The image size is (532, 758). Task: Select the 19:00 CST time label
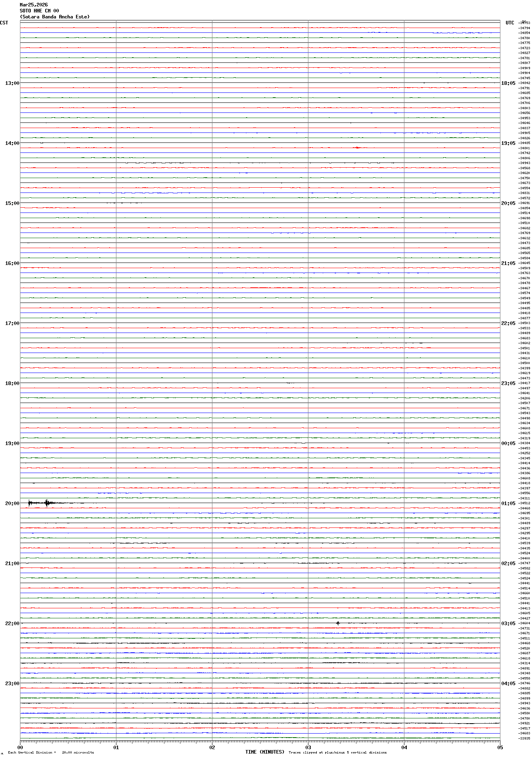(12, 443)
